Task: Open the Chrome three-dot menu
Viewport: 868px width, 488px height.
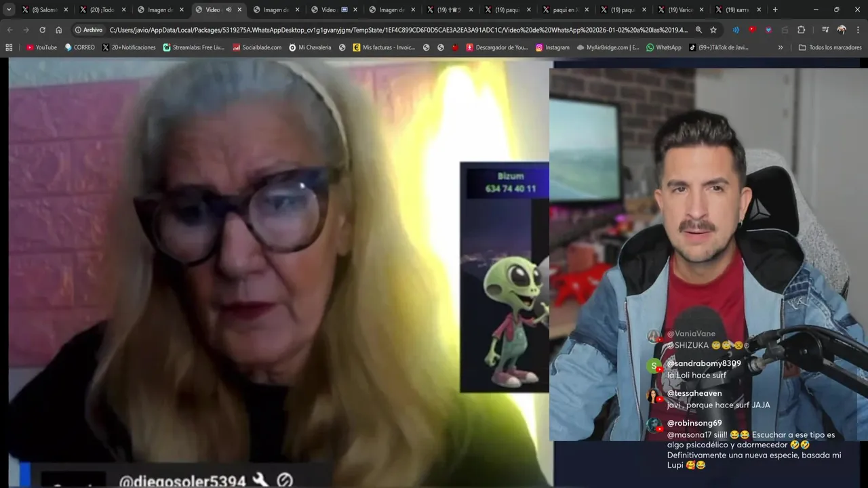Action: tap(858, 30)
